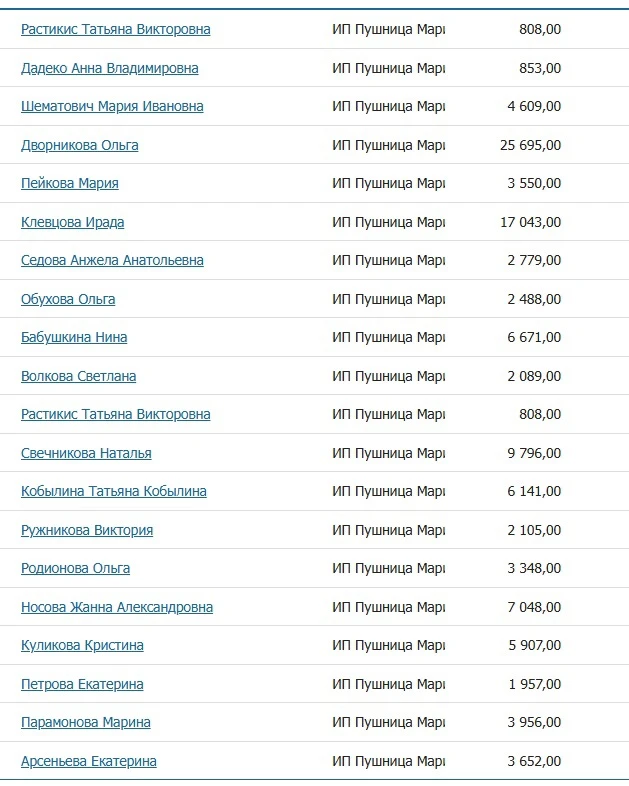The width and height of the screenshot is (629, 786).
Task: Click the 17 043,00 amount cell
Action: pyautogui.click(x=530, y=222)
